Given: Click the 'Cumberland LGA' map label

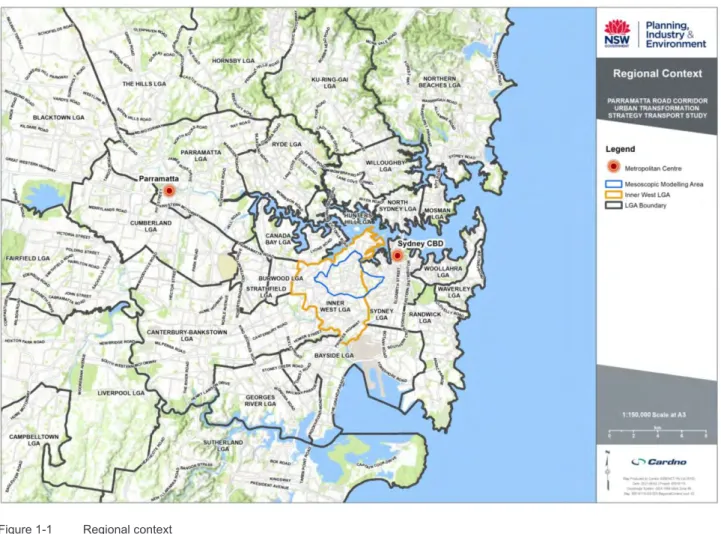Looking at the screenshot, I should (150, 226).
